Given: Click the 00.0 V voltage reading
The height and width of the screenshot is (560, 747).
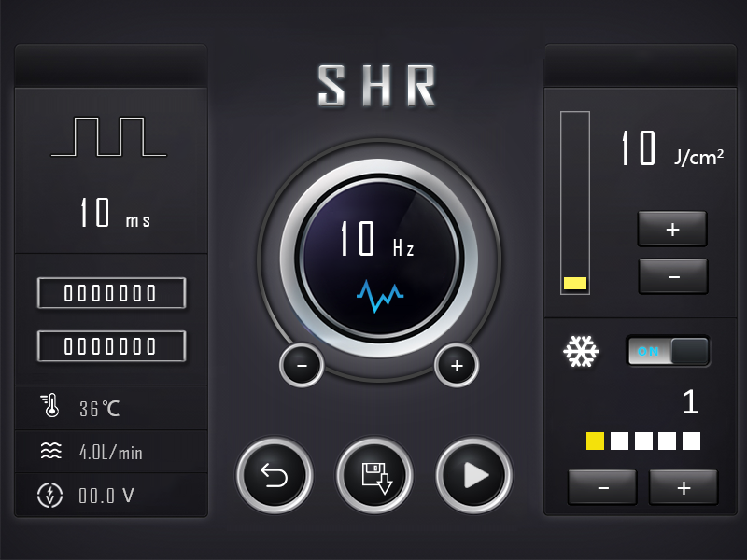Looking at the screenshot, I should [106, 496].
